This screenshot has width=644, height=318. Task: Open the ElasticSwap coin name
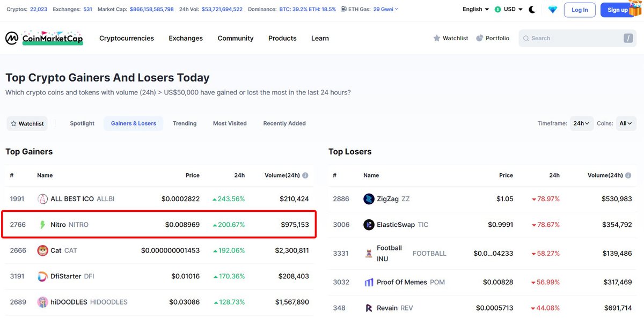click(396, 225)
